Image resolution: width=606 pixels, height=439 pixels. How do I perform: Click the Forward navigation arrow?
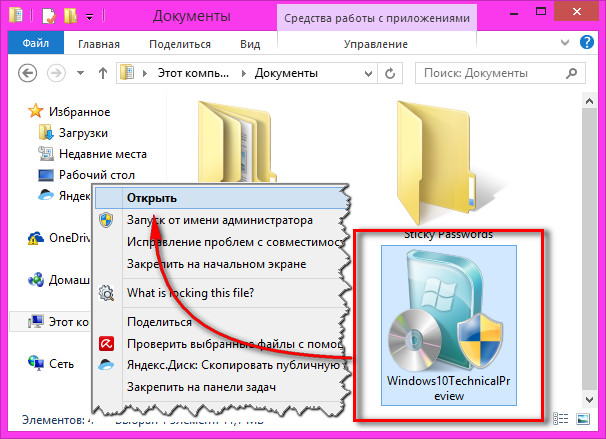click(56, 73)
